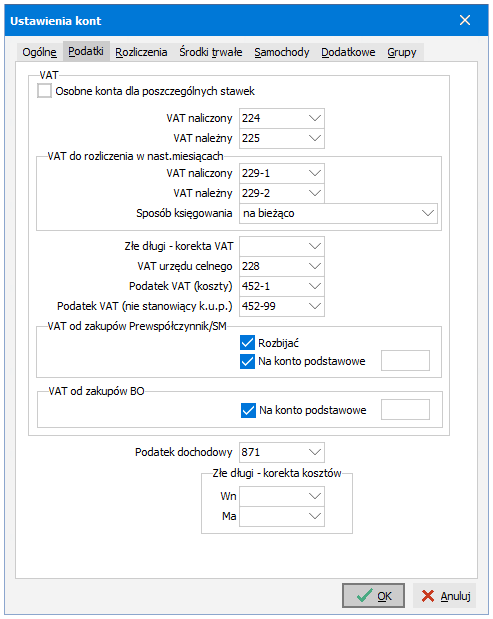The width and height of the screenshot is (493, 619).
Task: Switch to the Rozliczenia tab
Action: 141,52
